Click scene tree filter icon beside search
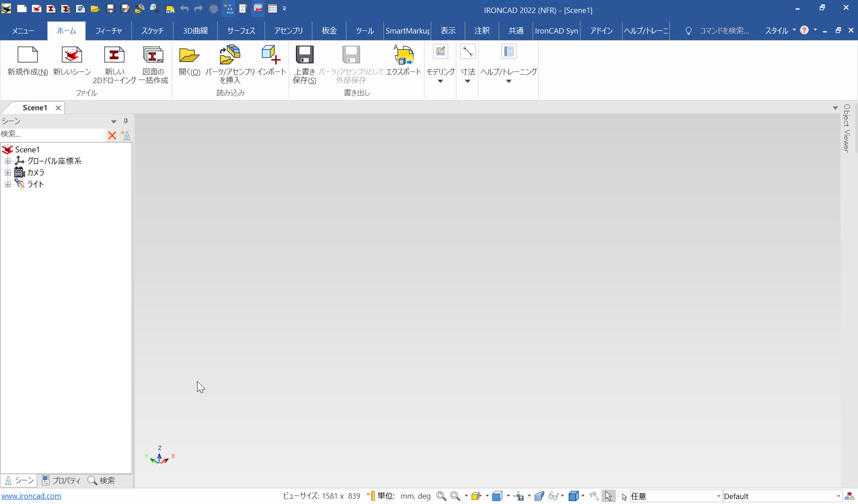Image resolution: width=858 pixels, height=504 pixels. pos(126,135)
